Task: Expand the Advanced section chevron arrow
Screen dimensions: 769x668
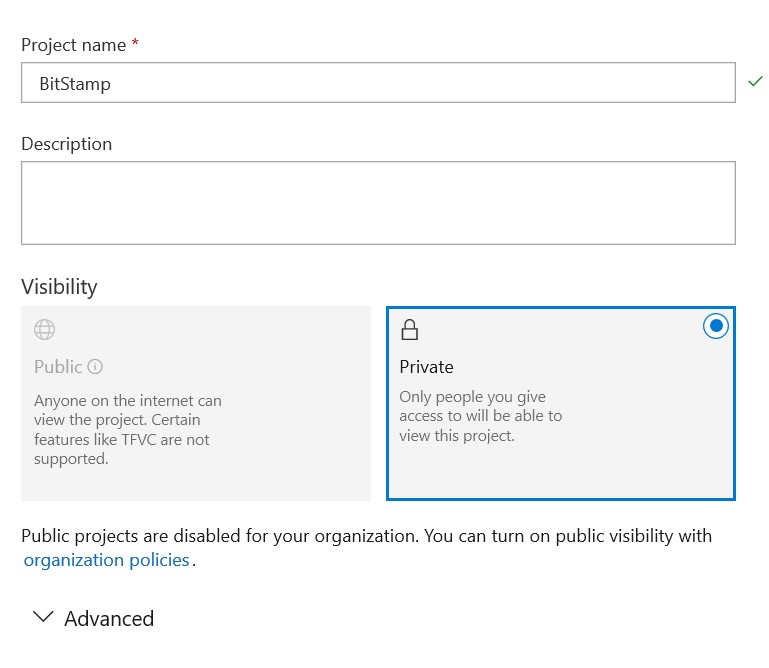Action: tap(43, 617)
